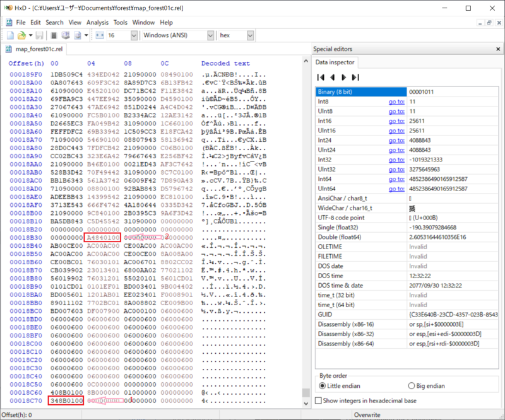Open the Window menu
The height and width of the screenshot is (420, 505).
[143, 23]
